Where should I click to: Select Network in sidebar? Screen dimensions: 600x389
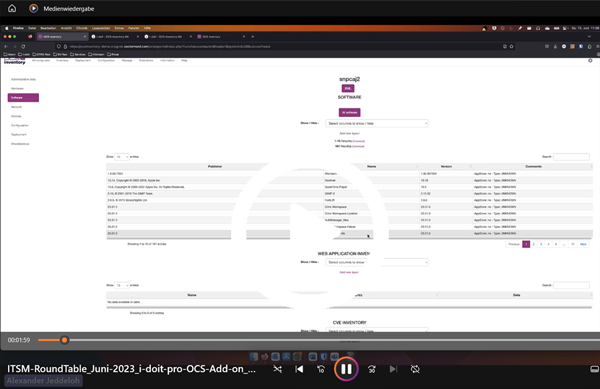coord(16,107)
